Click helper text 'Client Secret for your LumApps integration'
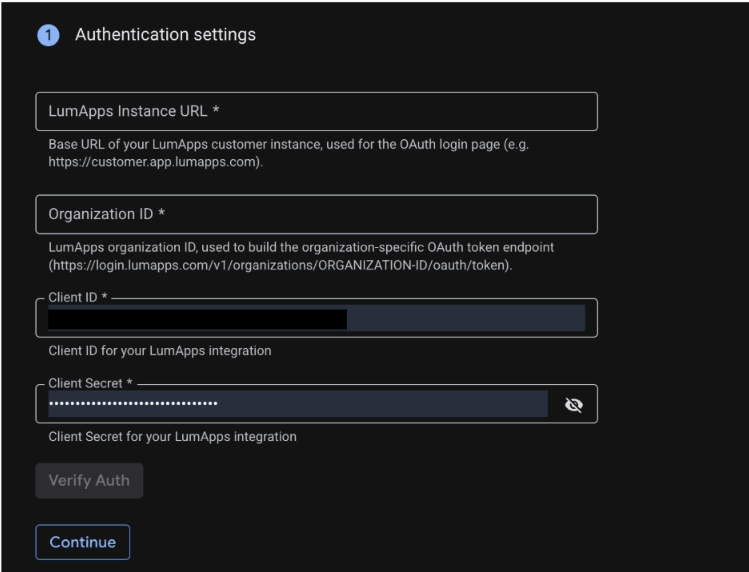The width and height of the screenshot is (749, 572). pyautogui.click(x=172, y=437)
